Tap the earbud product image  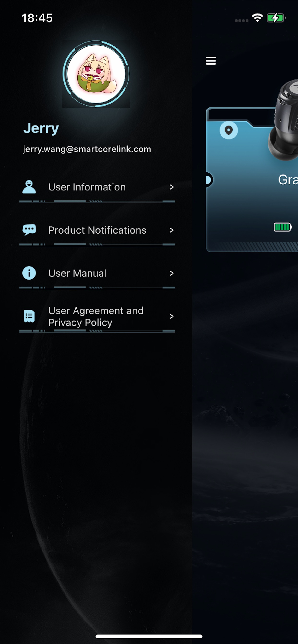[x=283, y=120]
